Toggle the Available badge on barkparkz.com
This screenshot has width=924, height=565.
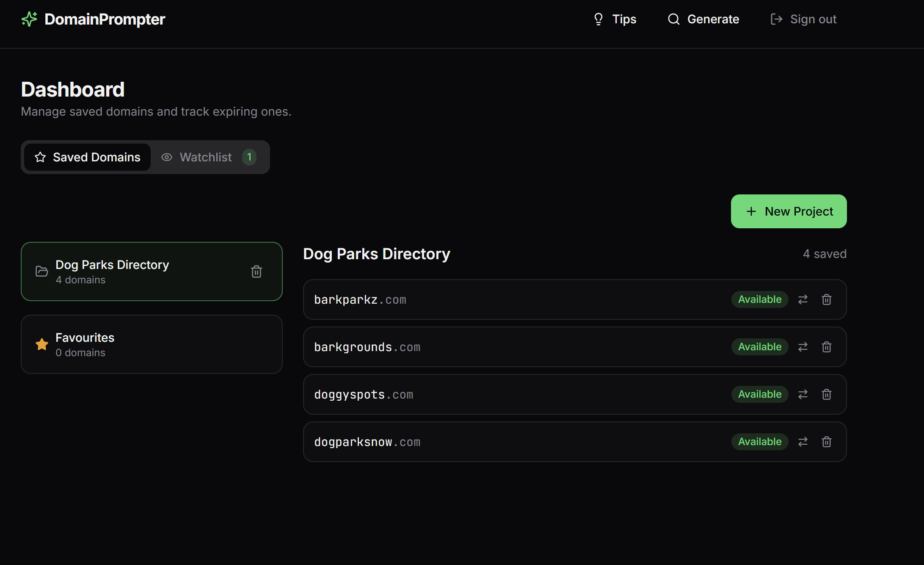click(x=759, y=299)
